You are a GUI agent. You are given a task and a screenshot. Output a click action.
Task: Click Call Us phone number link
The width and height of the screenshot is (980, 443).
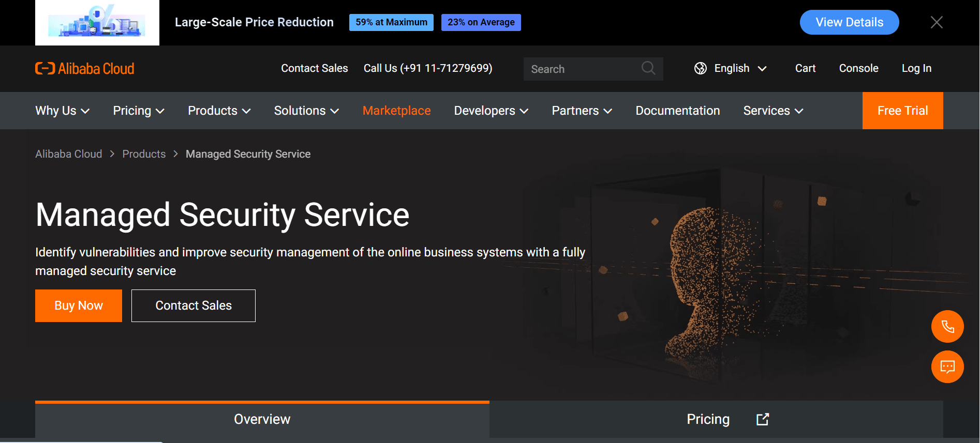[428, 68]
